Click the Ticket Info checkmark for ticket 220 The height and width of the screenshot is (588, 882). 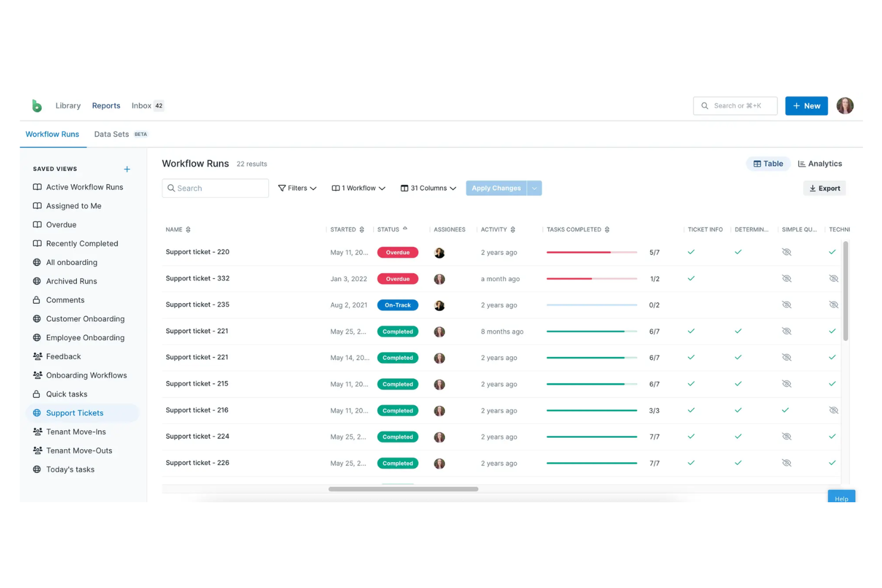[x=691, y=252]
